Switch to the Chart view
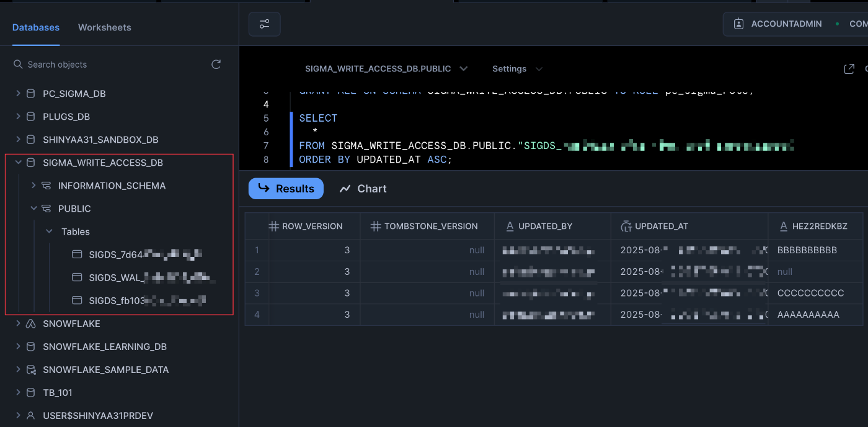The image size is (868, 427). (363, 189)
